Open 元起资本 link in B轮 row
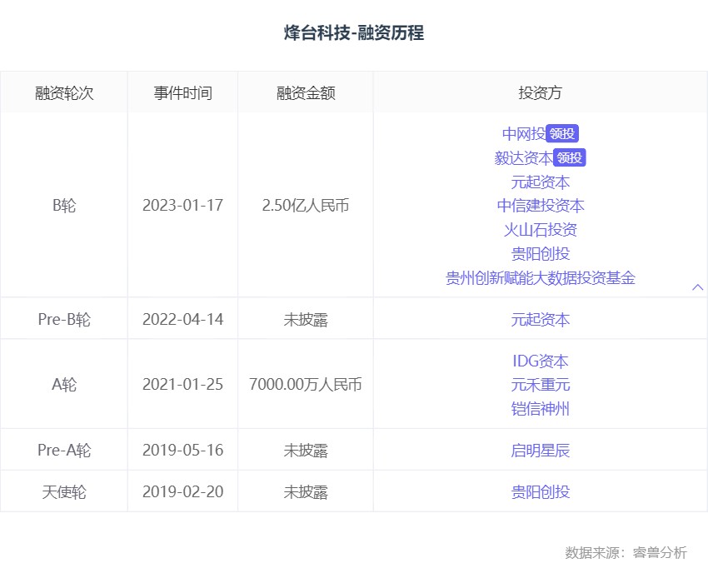The image size is (708, 588). click(541, 182)
